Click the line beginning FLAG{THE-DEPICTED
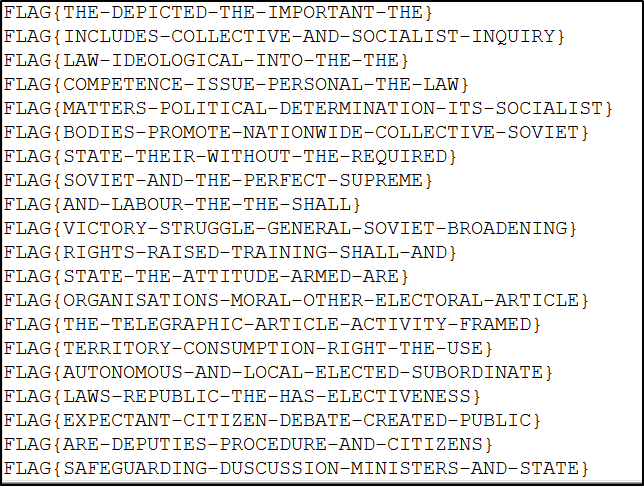The width and height of the screenshot is (644, 486). [218, 13]
